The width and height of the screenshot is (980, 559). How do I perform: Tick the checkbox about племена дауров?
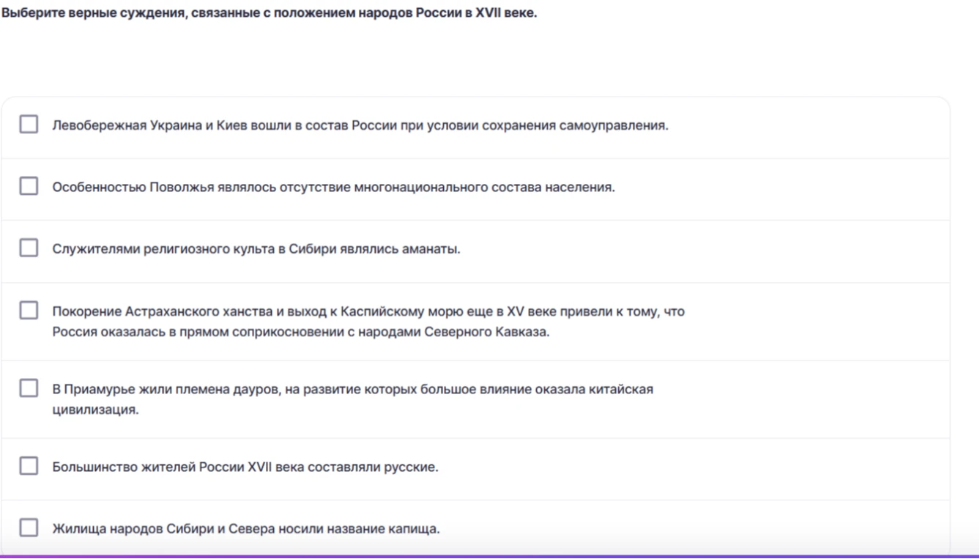click(29, 388)
